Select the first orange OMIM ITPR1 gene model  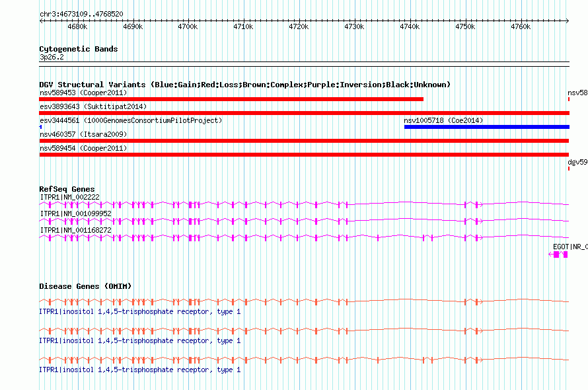[304, 301]
